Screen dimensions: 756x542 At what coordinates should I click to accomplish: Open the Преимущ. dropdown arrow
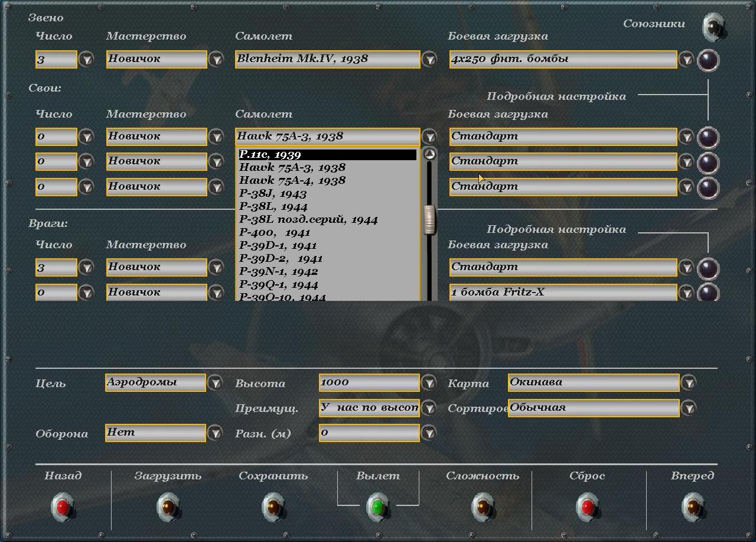tap(429, 408)
